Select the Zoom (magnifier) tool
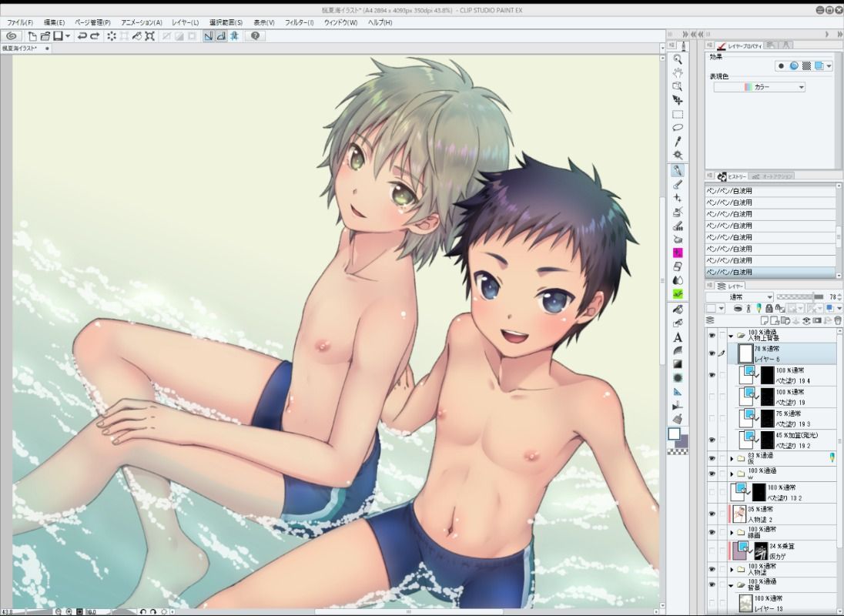Viewport: 844px width, 616px height. 678,60
